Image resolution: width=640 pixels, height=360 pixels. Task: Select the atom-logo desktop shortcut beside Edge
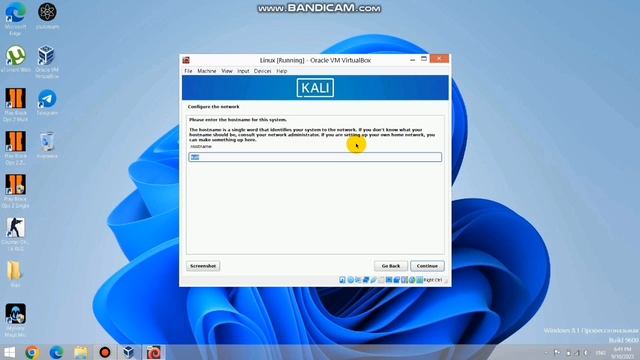pos(47,16)
